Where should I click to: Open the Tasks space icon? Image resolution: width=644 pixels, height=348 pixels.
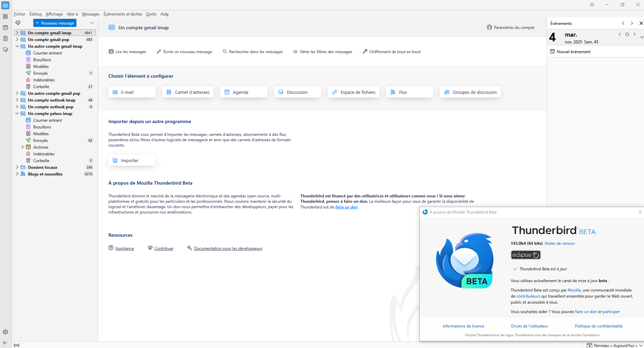[x=5, y=39]
